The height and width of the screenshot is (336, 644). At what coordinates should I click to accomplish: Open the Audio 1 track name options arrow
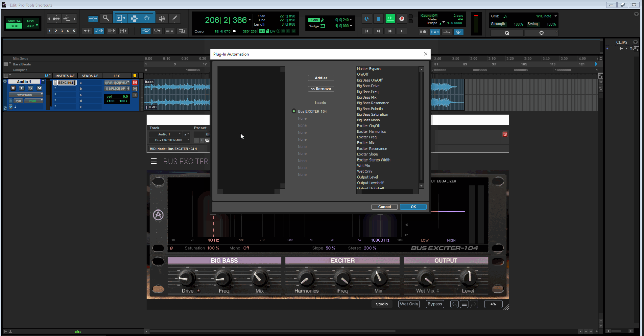click(43, 82)
